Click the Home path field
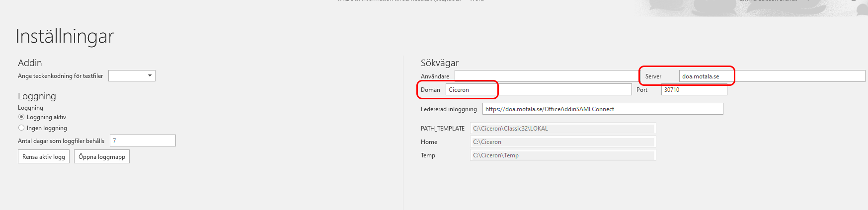This screenshot has height=210, width=868. tap(563, 141)
